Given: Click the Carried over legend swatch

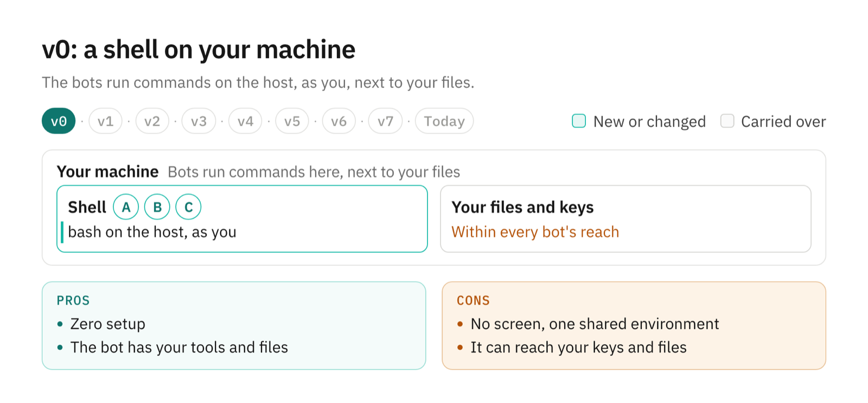Looking at the screenshot, I should pyautogui.click(x=727, y=121).
